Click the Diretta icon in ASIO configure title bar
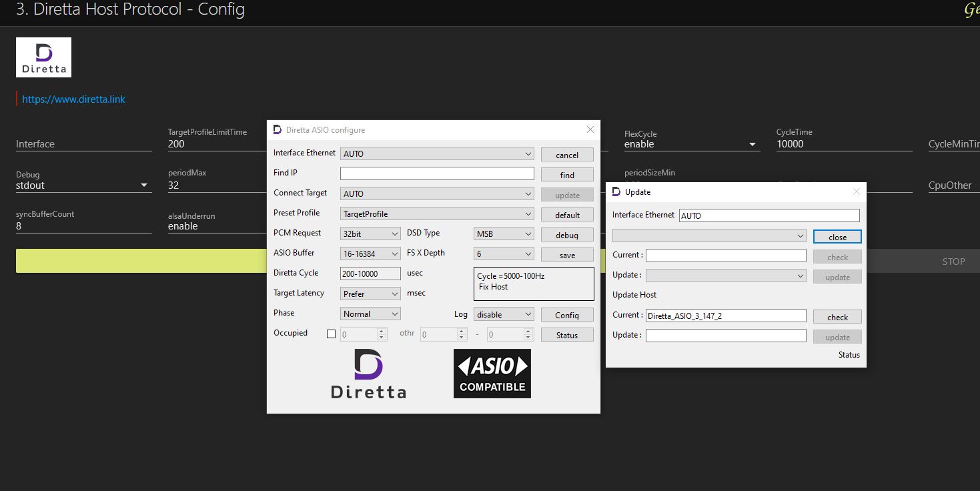 [x=278, y=129]
